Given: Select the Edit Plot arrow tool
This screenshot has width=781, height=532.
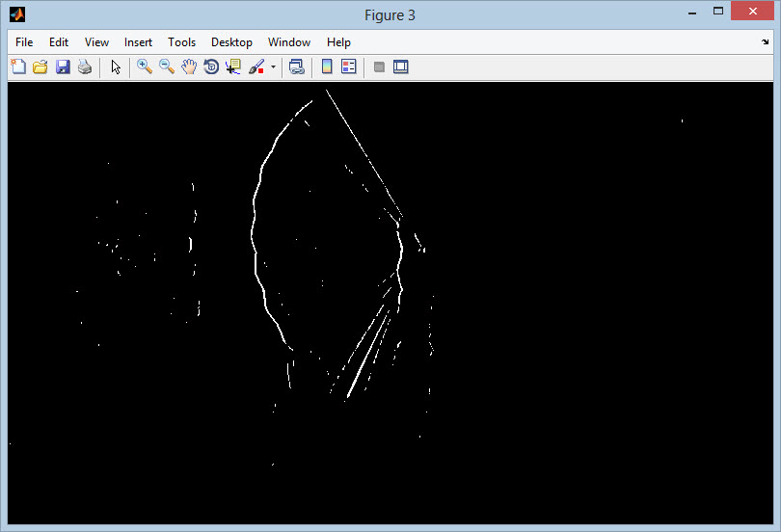Looking at the screenshot, I should tap(116, 66).
